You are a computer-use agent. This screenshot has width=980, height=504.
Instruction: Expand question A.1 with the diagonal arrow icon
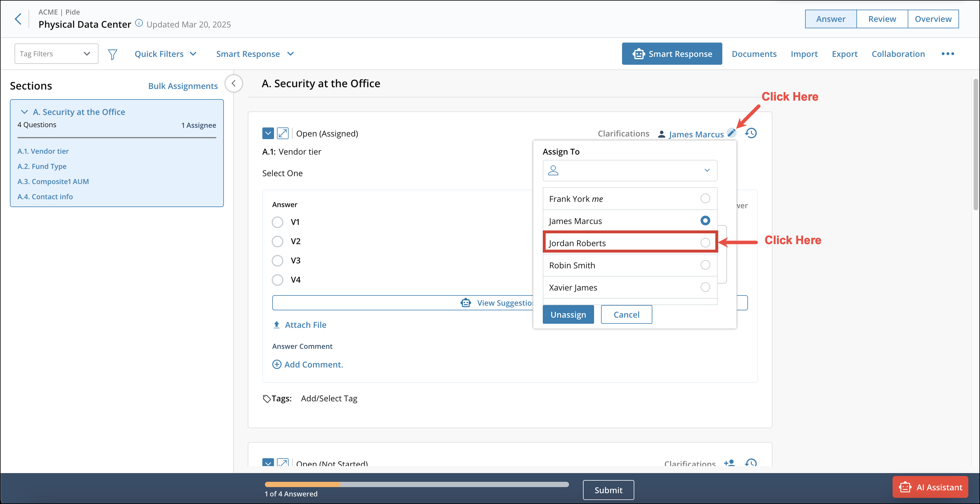[x=283, y=133]
